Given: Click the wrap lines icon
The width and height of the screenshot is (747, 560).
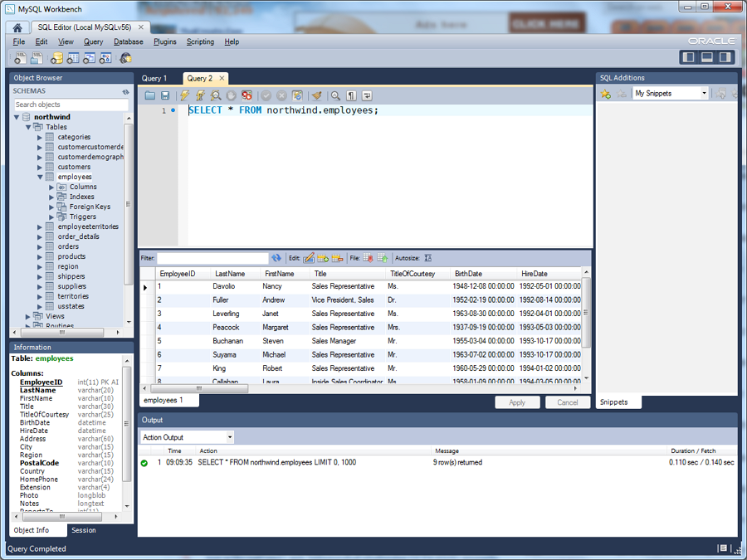Looking at the screenshot, I should click(367, 95).
